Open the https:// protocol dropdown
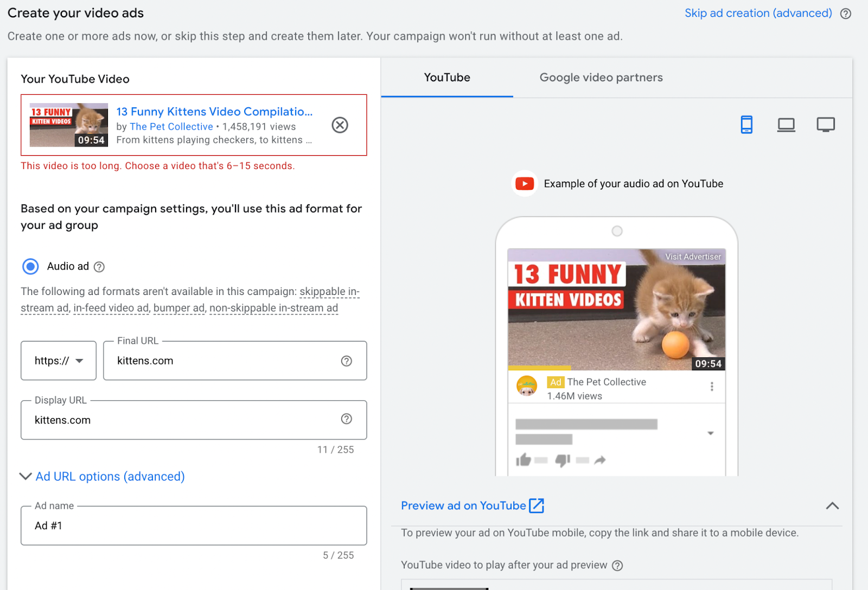This screenshot has height=590, width=868. pyautogui.click(x=59, y=361)
